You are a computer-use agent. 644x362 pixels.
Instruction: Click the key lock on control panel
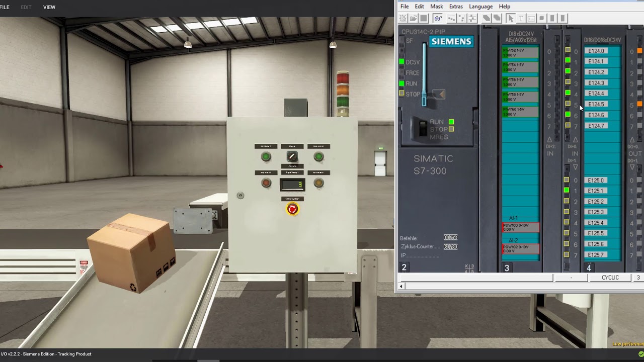click(x=240, y=195)
